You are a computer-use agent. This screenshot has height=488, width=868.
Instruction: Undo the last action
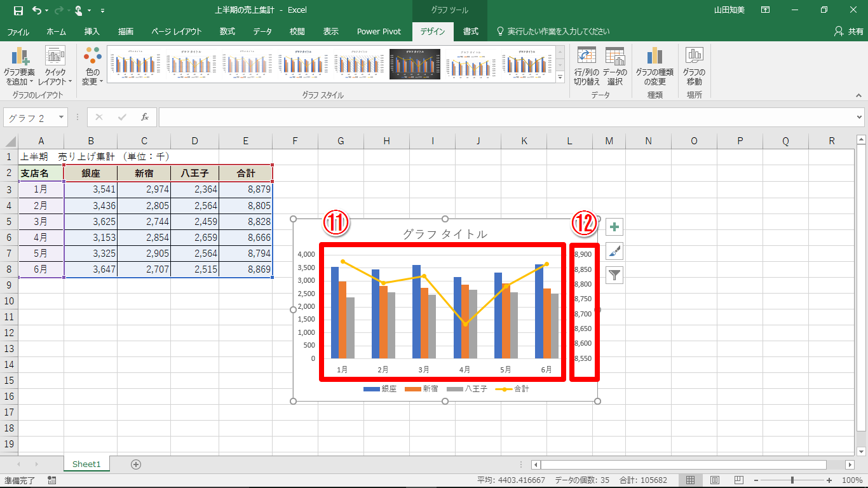[x=37, y=10]
